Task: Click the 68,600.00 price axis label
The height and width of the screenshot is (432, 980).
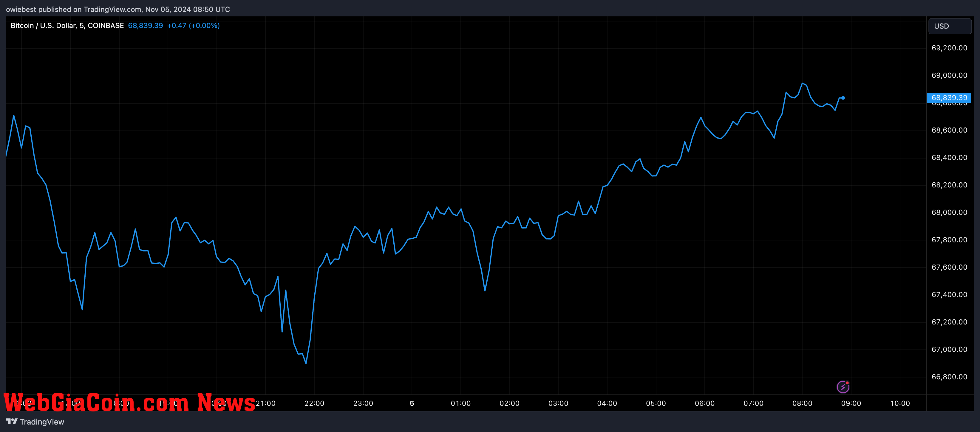Action: tap(949, 130)
